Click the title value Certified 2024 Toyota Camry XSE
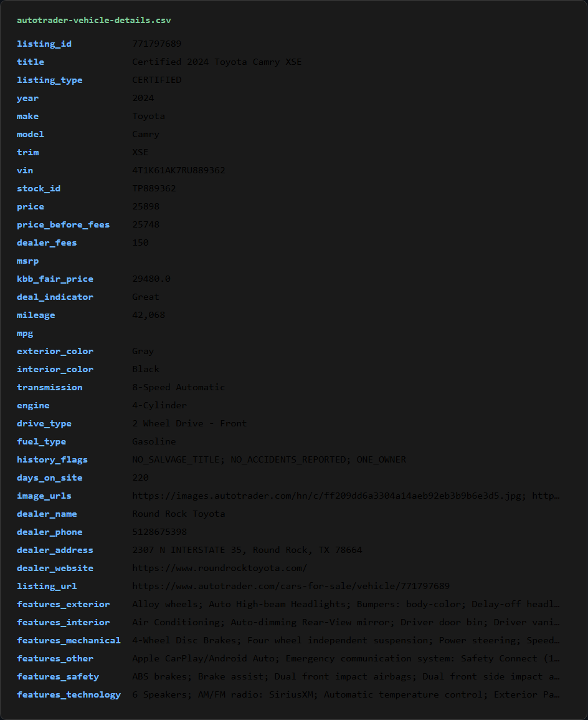This screenshot has height=720, width=588. click(x=217, y=62)
